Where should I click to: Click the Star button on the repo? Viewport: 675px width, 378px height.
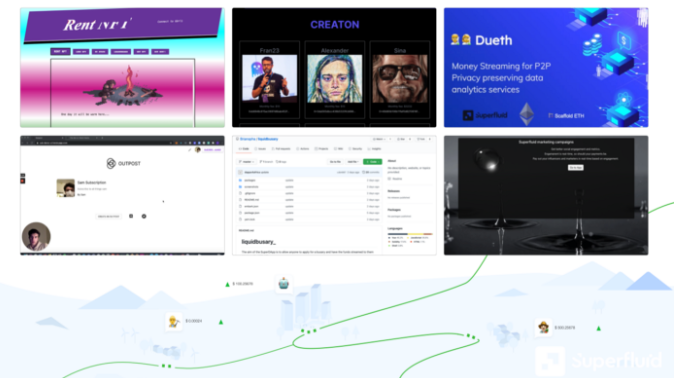402,139
